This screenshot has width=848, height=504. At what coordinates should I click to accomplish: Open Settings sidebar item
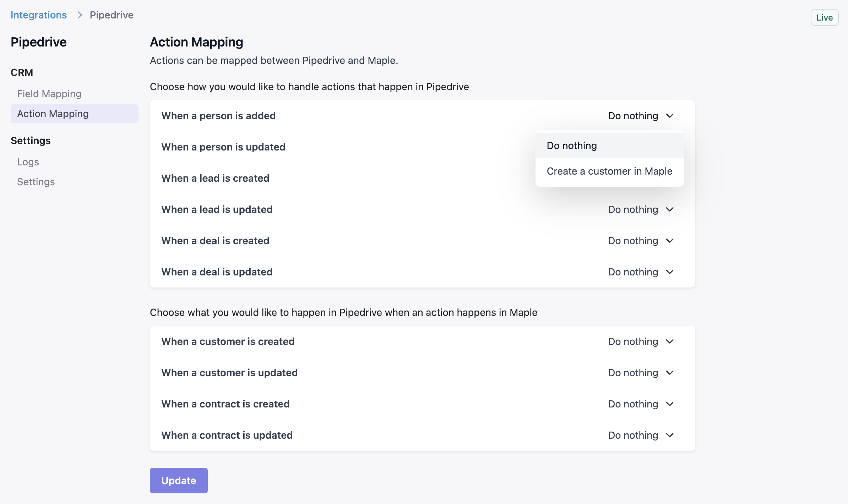(36, 182)
